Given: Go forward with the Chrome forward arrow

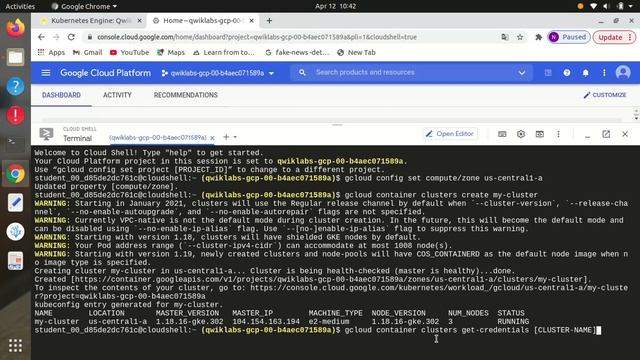Looking at the screenshot, I should (56, 37).
